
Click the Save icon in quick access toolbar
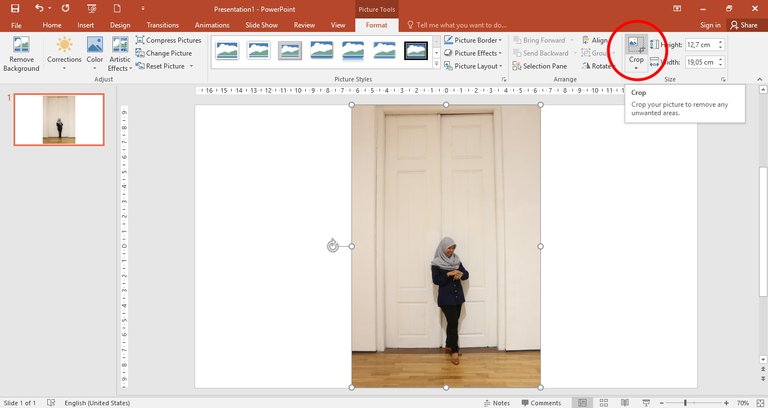(x=15, y=8)
